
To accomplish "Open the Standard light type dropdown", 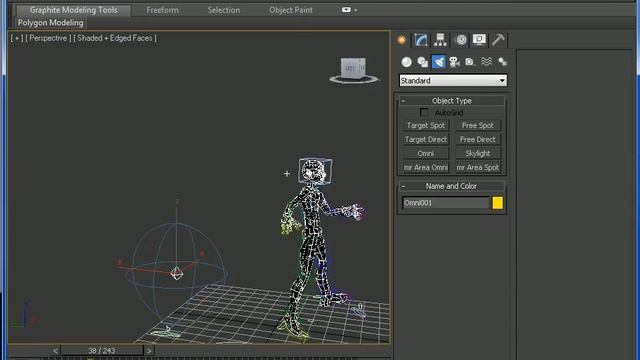I will click(453, 80).
